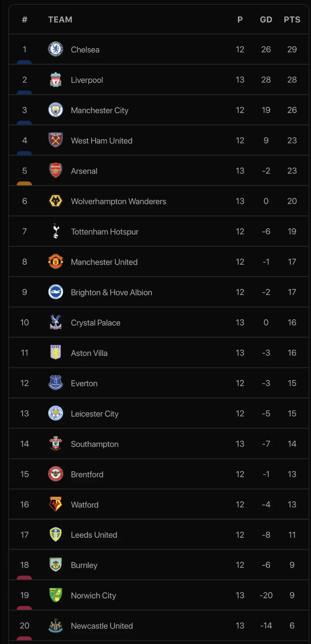Screen dimensions: 311x644
Task: Select the Newcastle United crest
Action: coord(56,625)
